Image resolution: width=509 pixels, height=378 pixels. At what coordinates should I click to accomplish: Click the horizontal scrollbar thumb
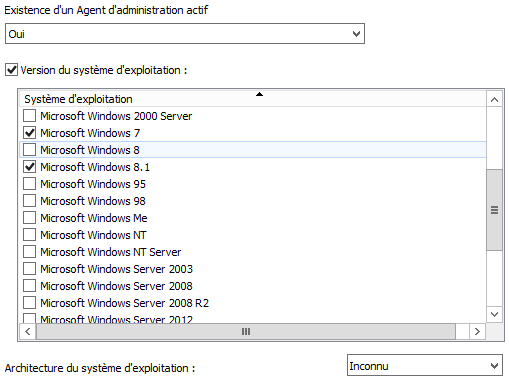246,332
